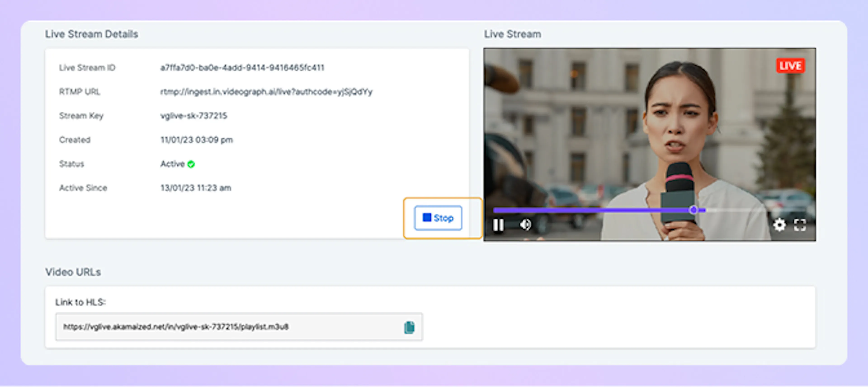
Task: Click the green Active status checkmark
Action: click(191, 164)
